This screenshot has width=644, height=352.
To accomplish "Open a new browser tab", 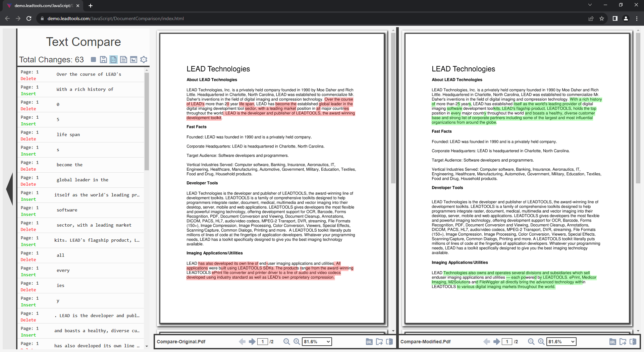I will tap(91, 6).
